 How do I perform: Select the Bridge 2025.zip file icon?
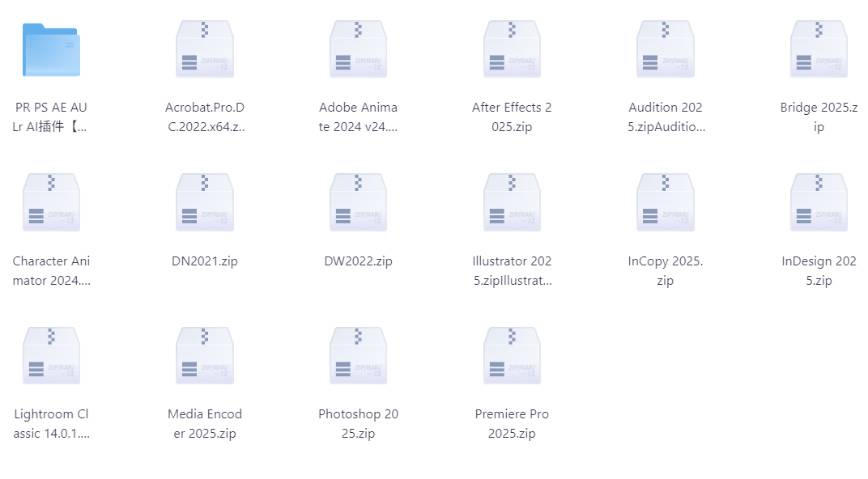tap(819, 49)
